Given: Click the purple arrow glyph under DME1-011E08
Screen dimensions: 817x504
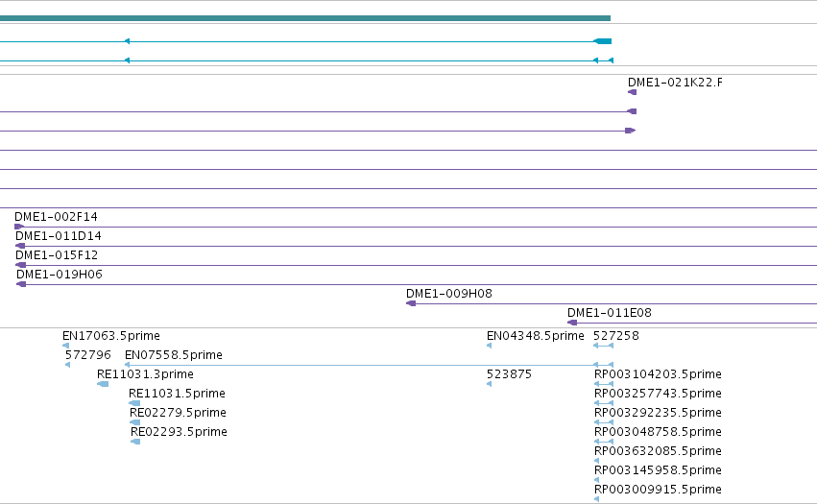Looking at the screenshot, I should point(572,323).
